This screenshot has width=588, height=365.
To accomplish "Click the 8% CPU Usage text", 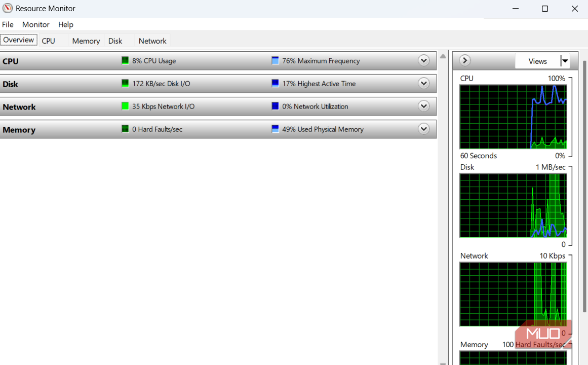I will (154, 61).
